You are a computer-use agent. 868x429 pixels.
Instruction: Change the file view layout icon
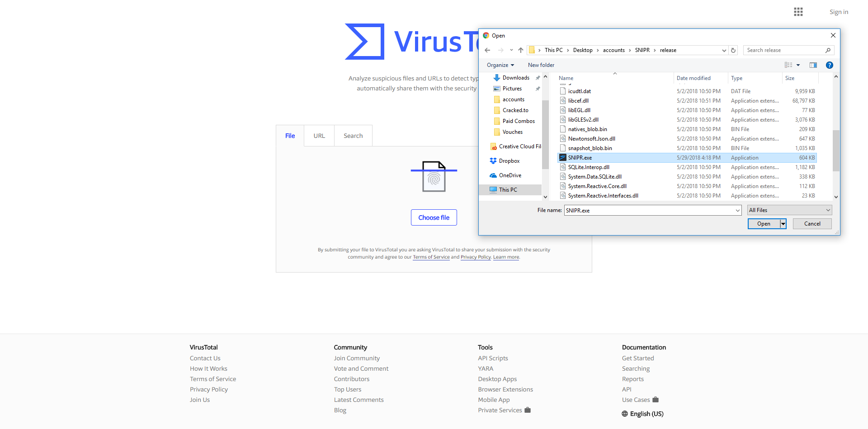[x=788, y=65]
